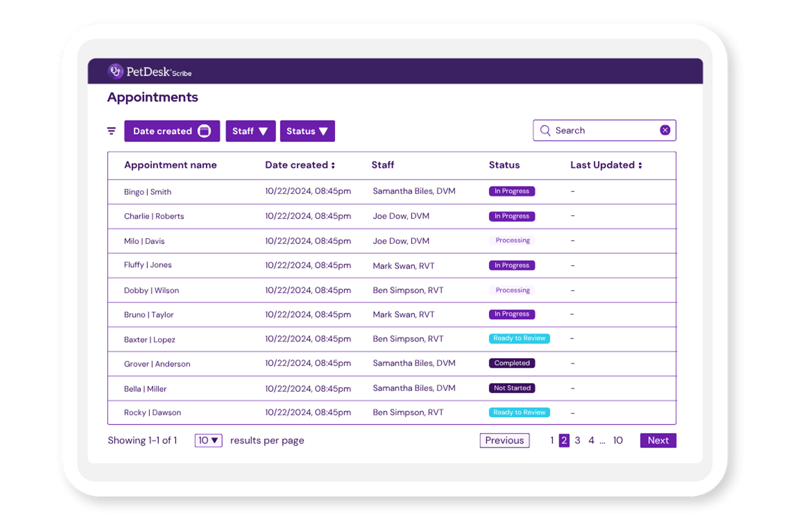Viewport: 798px width, 532px height.
Task: Click the Next pagination button
Action: 658,440
